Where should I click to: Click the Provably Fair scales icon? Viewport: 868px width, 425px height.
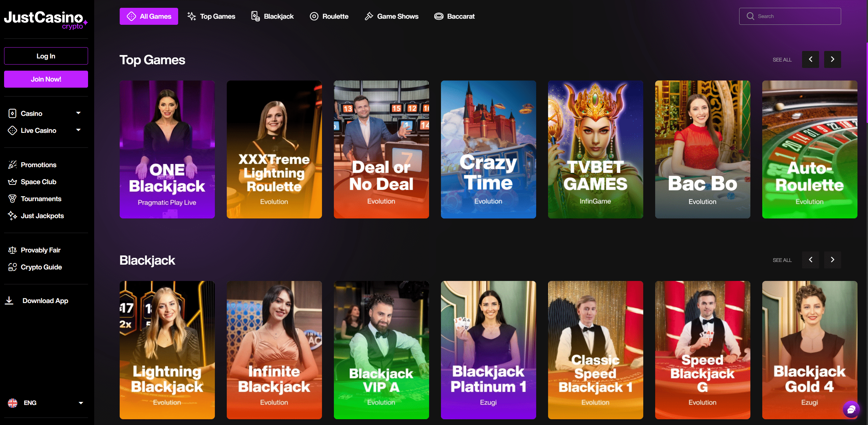12,250
